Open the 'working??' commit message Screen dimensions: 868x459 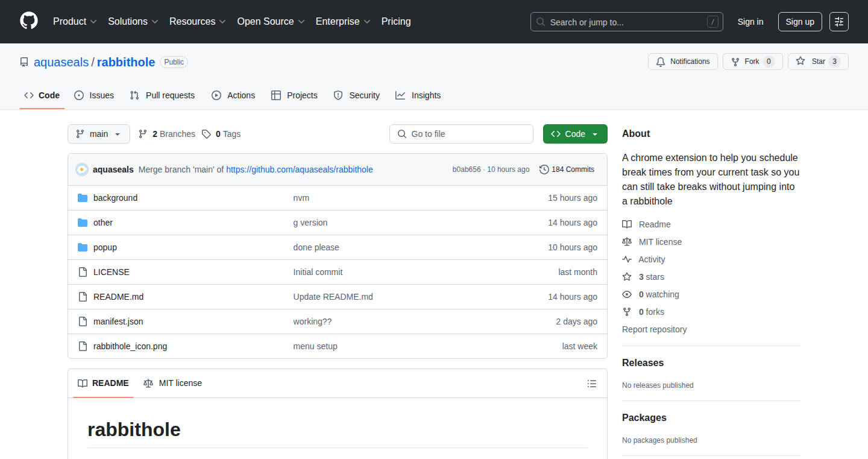point(312,321)
